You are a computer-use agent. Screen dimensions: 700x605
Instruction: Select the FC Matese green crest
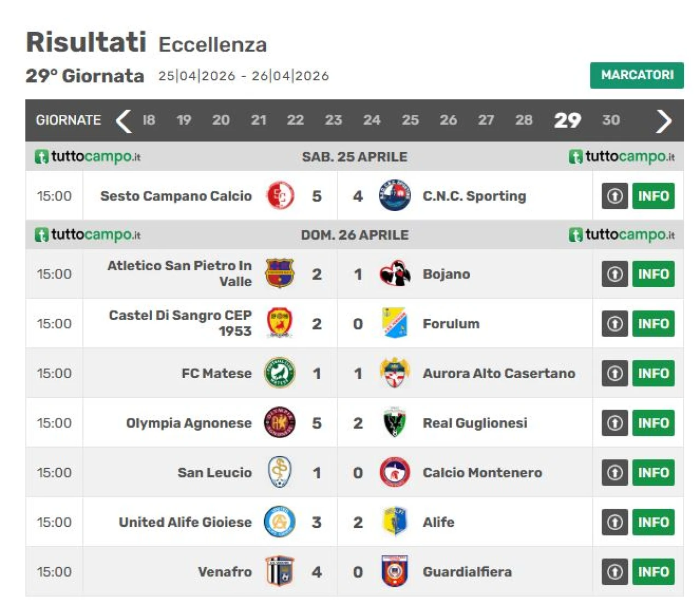click(280, 373)
